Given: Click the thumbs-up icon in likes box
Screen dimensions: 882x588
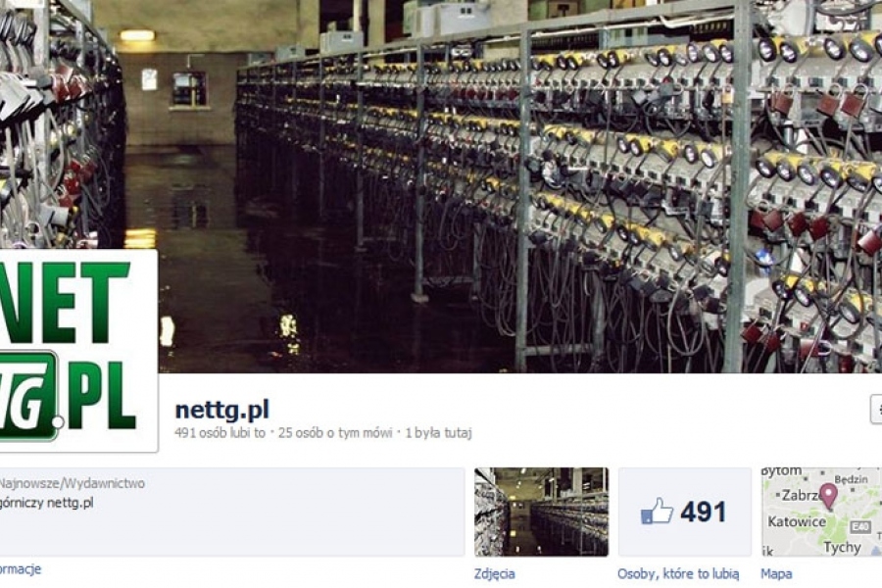Looking at the screenshot, I should click(657, 511).
